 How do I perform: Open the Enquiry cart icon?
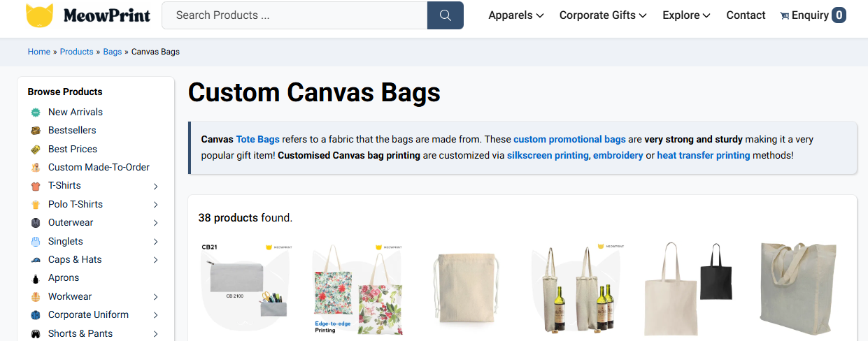point(785,15)
